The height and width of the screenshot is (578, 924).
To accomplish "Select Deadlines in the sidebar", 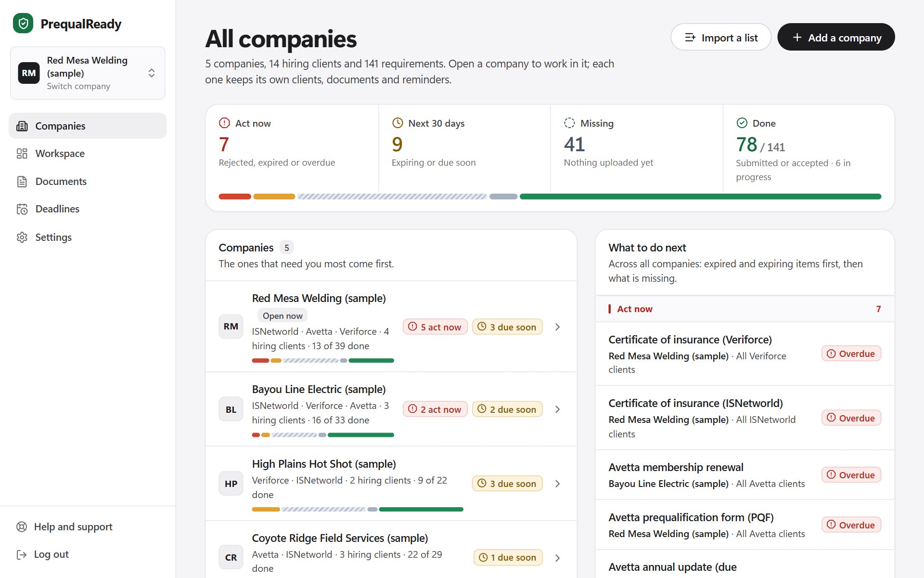I will 88,209.
